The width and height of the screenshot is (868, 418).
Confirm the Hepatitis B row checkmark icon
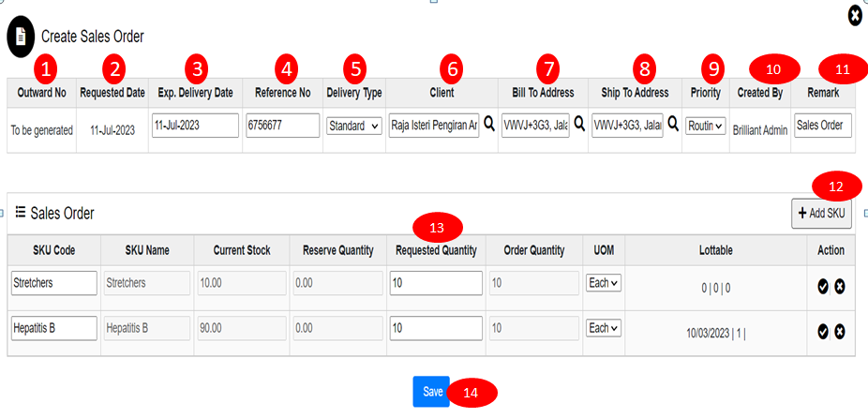(823, 331)
